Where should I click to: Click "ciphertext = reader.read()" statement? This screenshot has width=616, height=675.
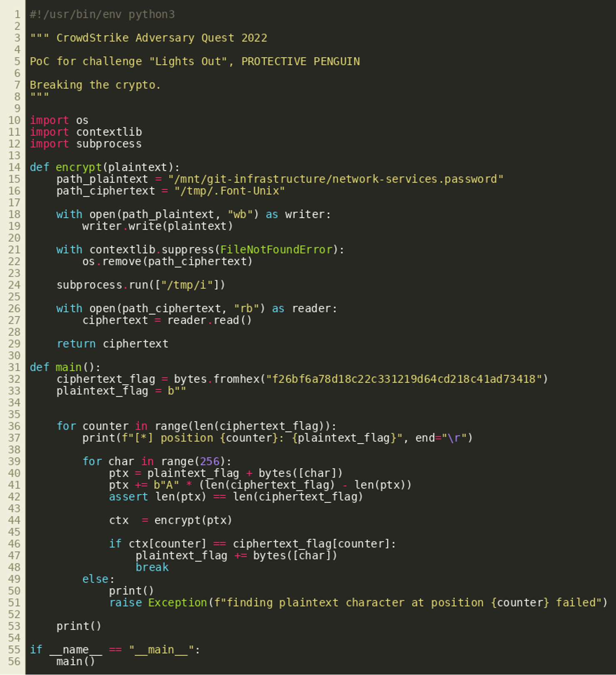[x=167, y=320]
